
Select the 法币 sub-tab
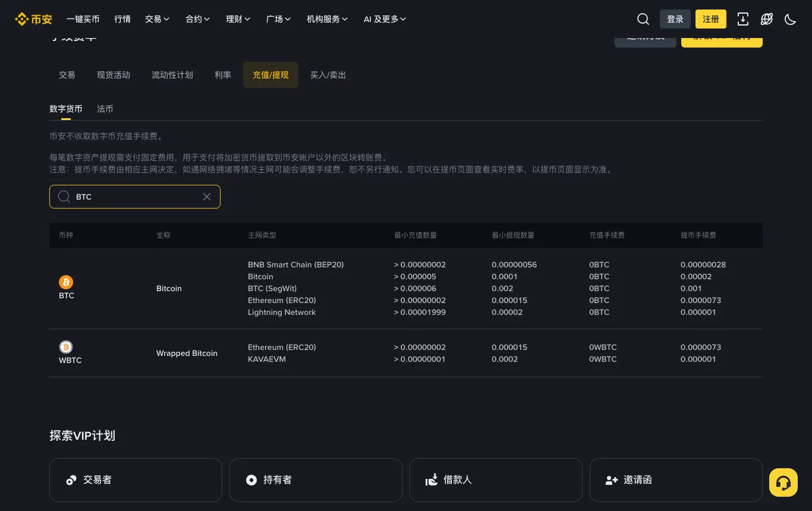105,109
